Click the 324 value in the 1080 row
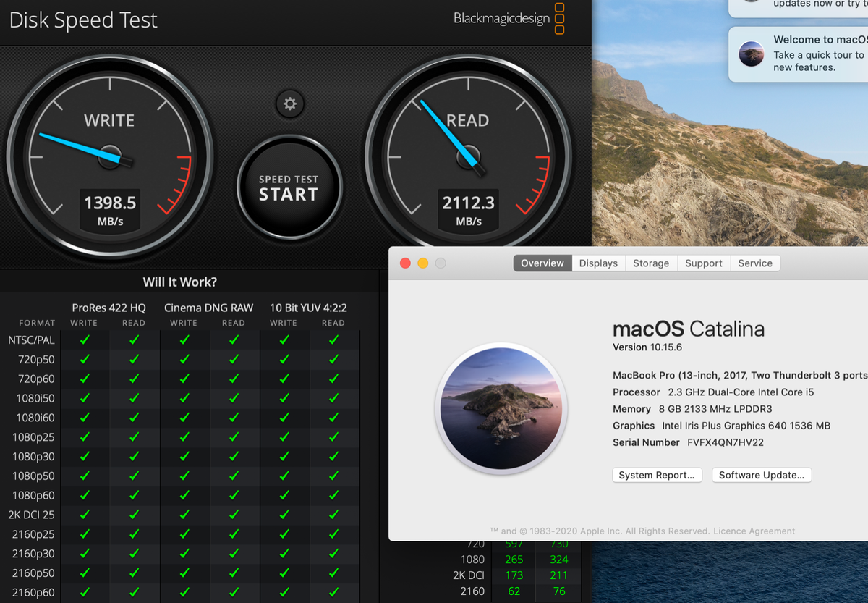 click(x=558, y=560)
